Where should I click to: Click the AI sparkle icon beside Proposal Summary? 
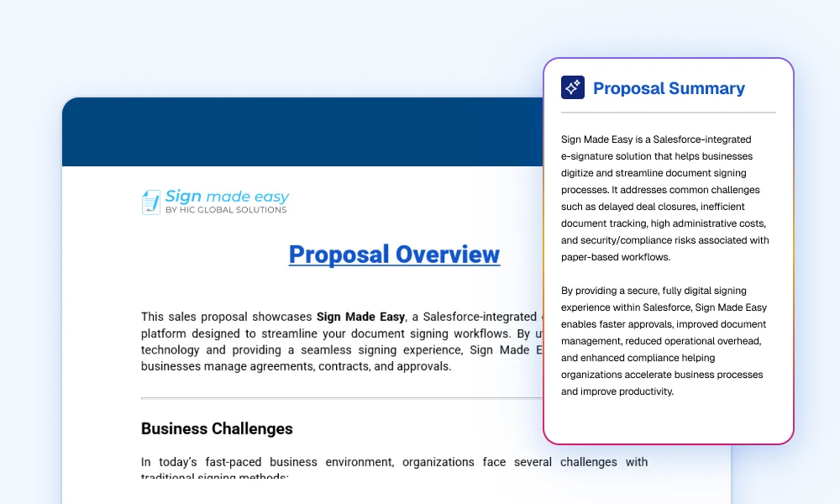[573, 87]
